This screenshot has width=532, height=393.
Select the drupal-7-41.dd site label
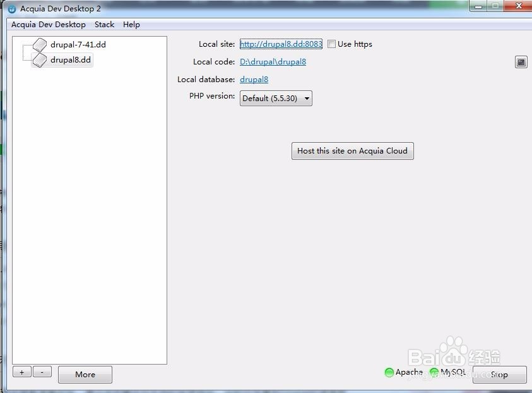click(x=78, y=45)
